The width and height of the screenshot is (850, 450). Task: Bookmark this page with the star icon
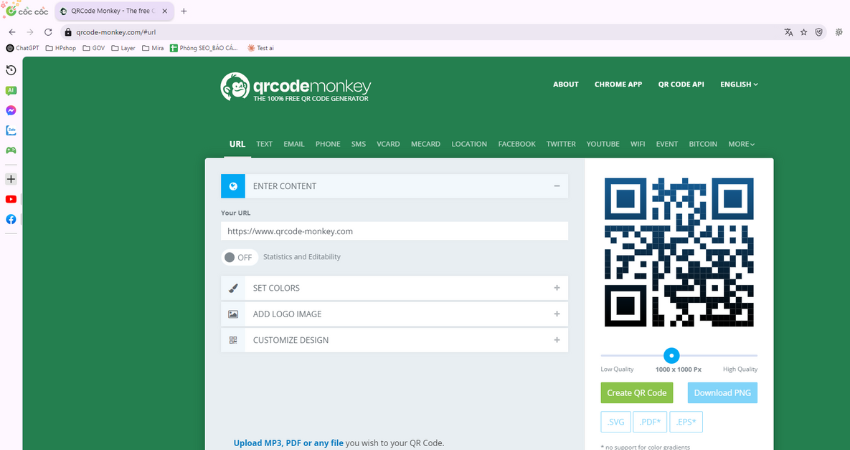[x=803, y=32]
